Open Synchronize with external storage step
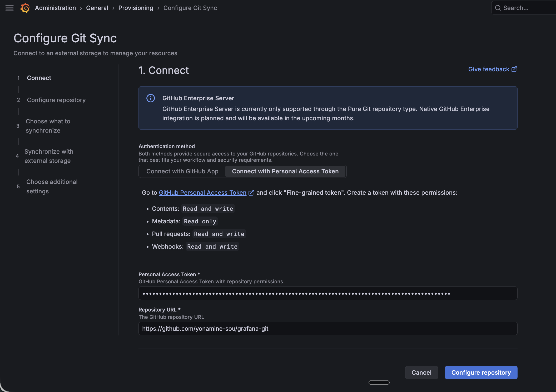556x392 pixels. coord(49,156)
